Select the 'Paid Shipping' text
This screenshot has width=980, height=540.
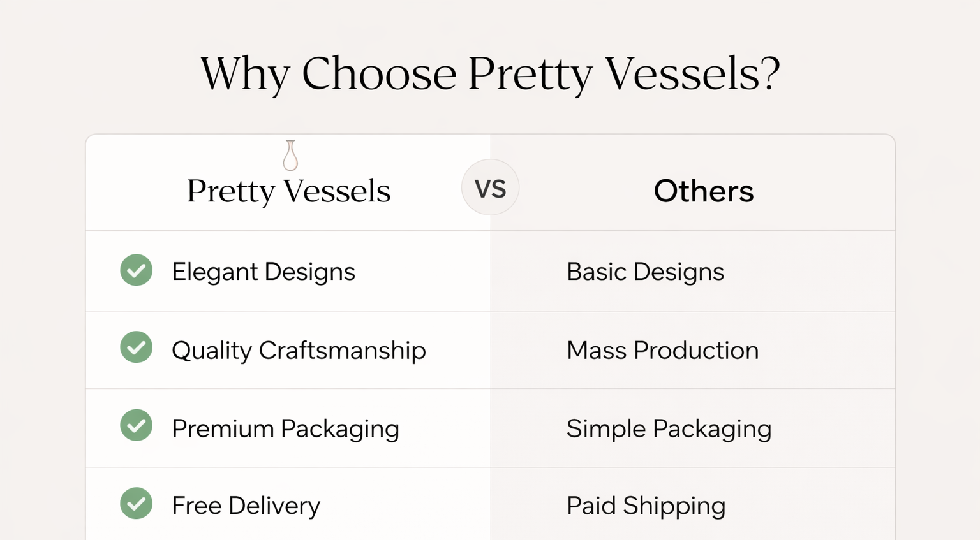(x=646, y=506)
